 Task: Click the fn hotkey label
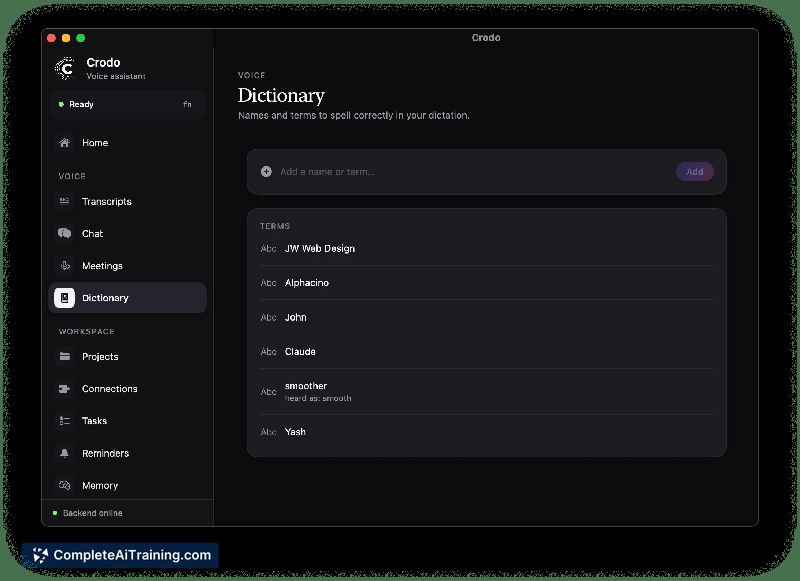(187, 104)
